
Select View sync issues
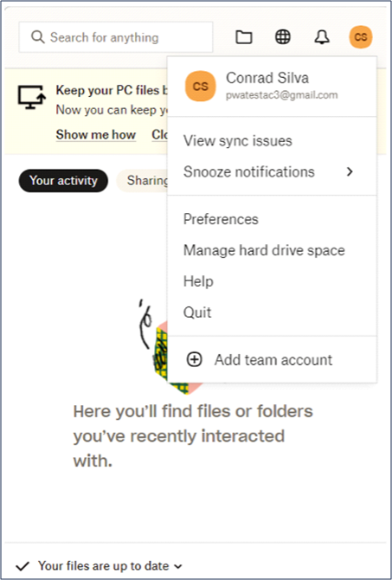237,141
